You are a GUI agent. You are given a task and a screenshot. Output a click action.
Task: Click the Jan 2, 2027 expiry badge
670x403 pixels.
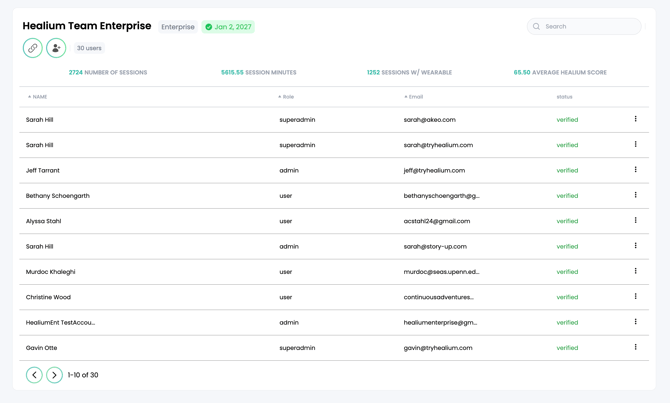tap(228, 27)
